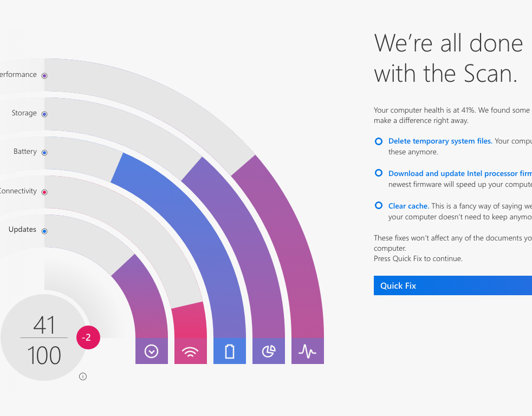Click the red -2 score change badge
Image resolution: width=532 pixels, height=416 pixels.
[88, 337]
